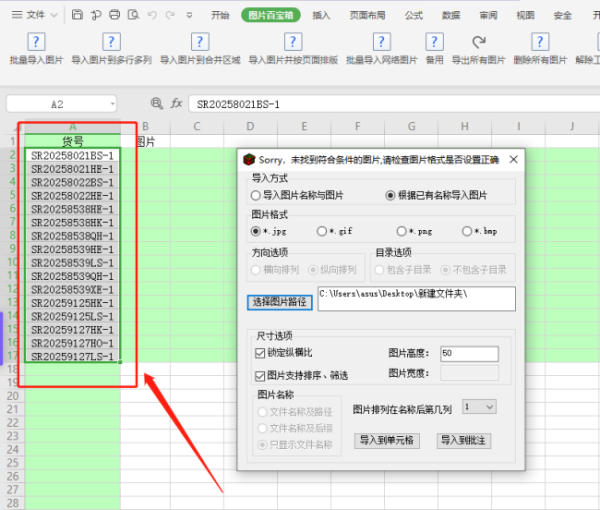Viewport: 600px width, 510px height.
Task: Toggle the 图片支持排序、筛选 checkbox
Action: [x=258, y=374]
